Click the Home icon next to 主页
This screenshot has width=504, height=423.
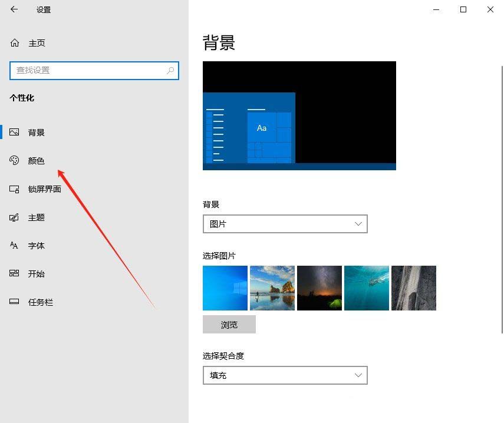pyautogui.click(x=14, y=42)
